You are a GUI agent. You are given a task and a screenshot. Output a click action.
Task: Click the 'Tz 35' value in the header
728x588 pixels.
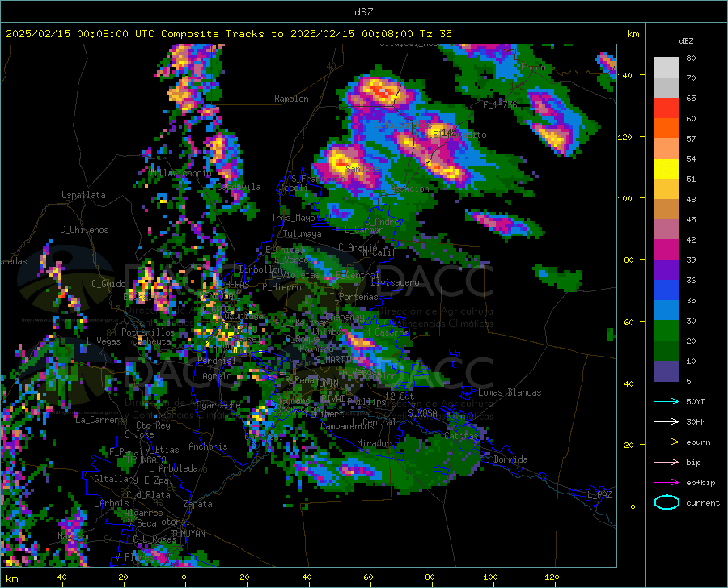pos(435,34)
